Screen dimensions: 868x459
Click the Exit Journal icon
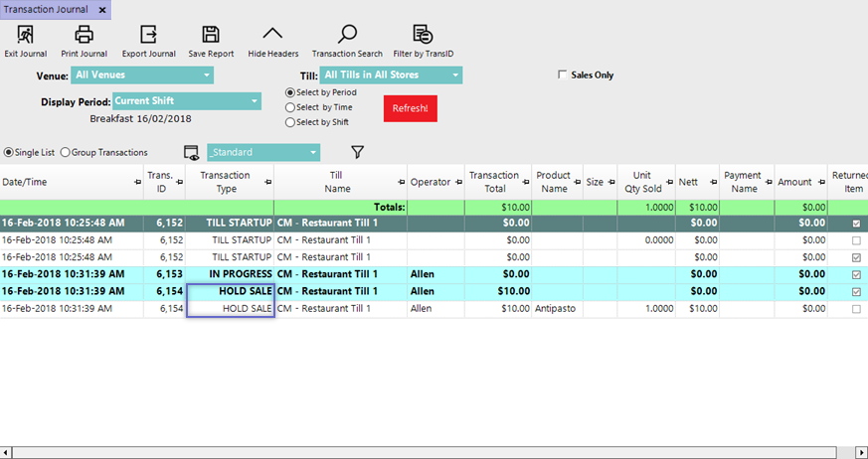click(25, 36)
